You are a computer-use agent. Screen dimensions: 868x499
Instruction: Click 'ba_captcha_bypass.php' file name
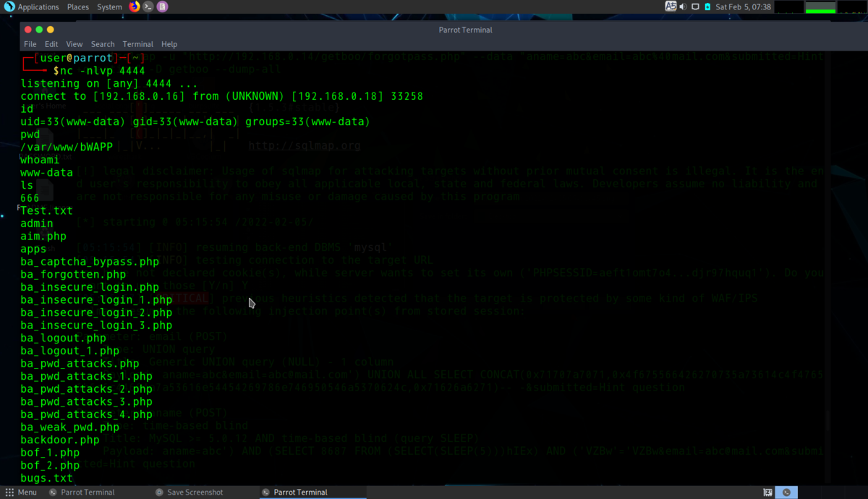point(90,262)
